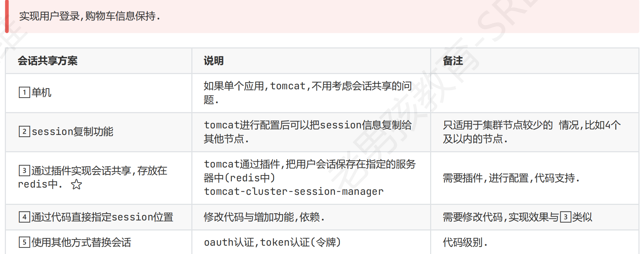Viewport: 644px width, 254px height.
Task: Select the 说明 column header
Action: point(214,61)
